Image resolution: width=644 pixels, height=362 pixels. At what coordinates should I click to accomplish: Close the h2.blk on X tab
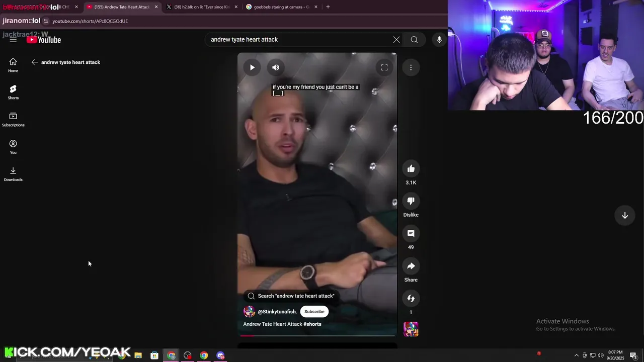pyautogui.click(x=236, y=7)
